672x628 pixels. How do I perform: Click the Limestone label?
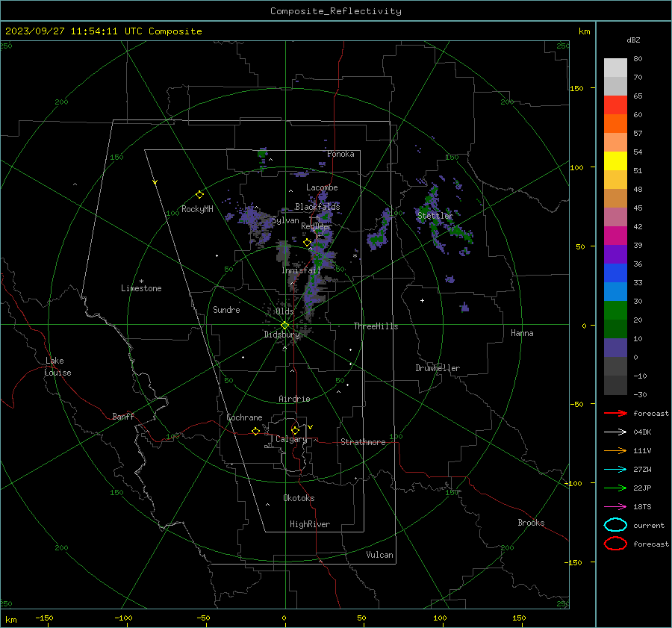pyautogui.click(x=141, y=288)
